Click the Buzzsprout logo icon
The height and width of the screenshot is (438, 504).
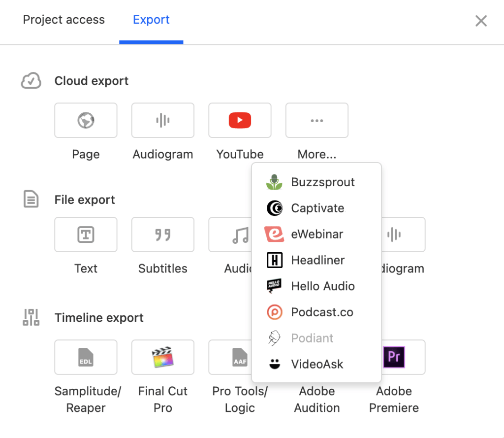point(274,182)
